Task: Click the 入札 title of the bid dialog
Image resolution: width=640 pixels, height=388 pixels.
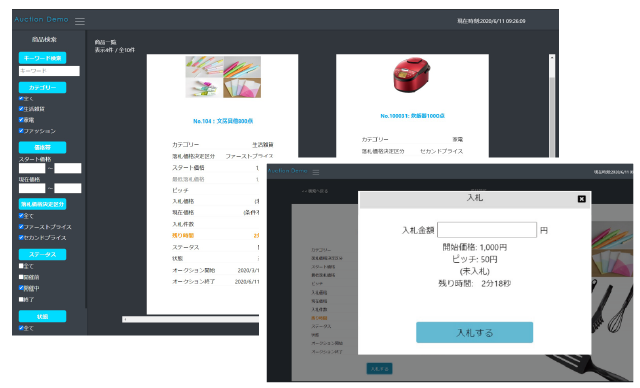Action: click(475, 198)
